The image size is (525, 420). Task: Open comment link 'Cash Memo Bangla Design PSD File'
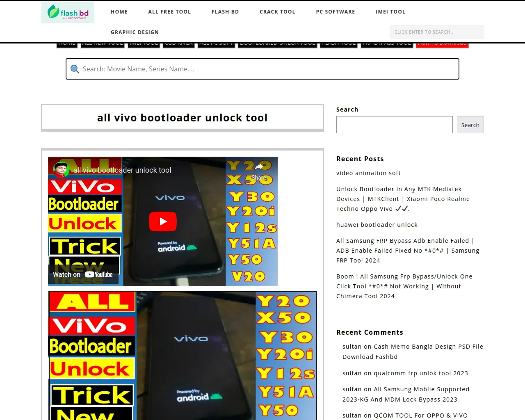point(413,352)
